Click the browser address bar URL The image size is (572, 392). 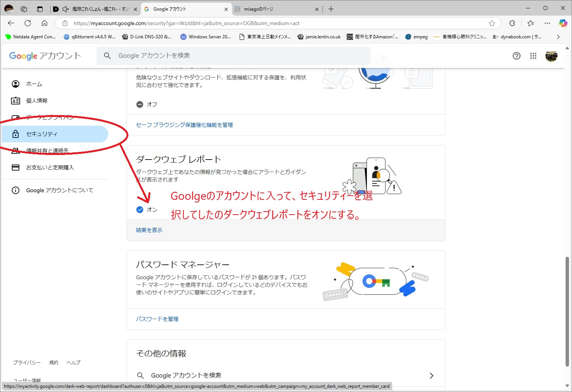point(186,23)
